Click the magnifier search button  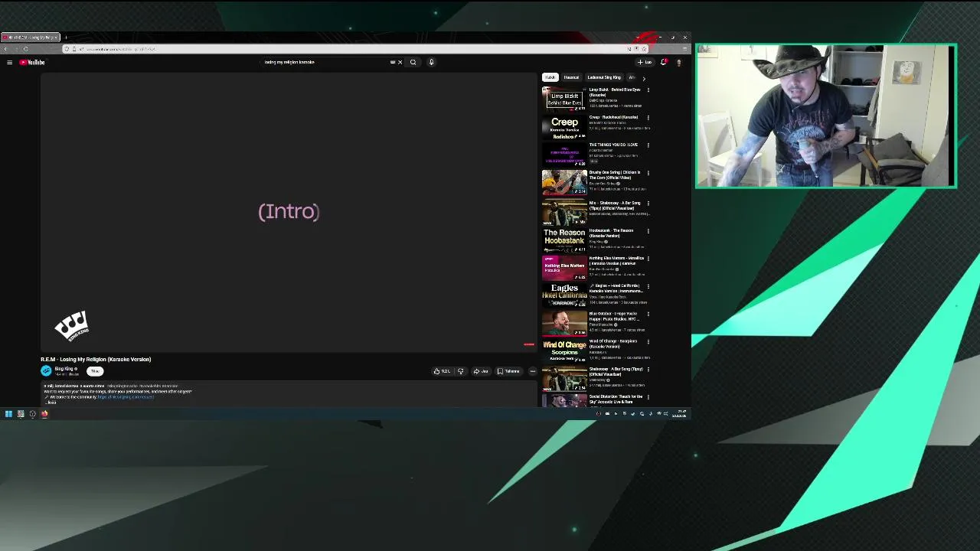click(413, 62)
